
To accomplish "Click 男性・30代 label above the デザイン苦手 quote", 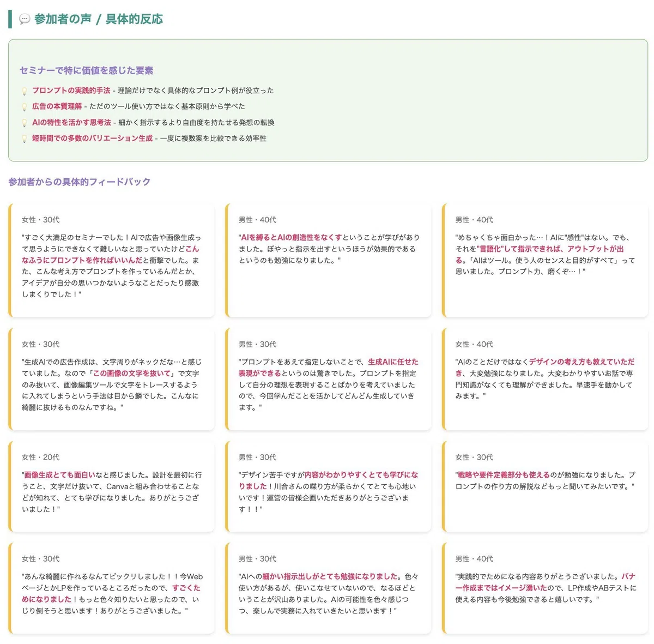I will click(x=257, y=458).
